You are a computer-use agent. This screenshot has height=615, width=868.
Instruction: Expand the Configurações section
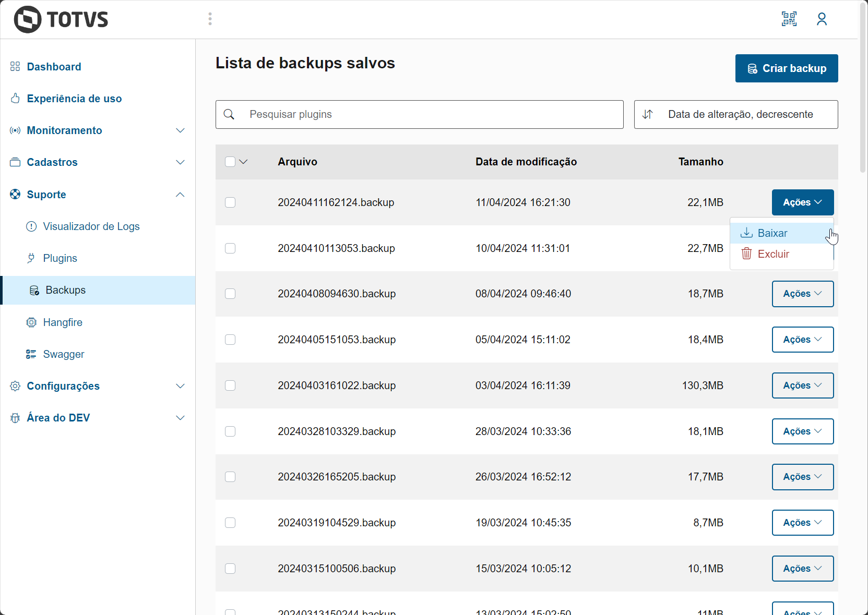[180, 386]
